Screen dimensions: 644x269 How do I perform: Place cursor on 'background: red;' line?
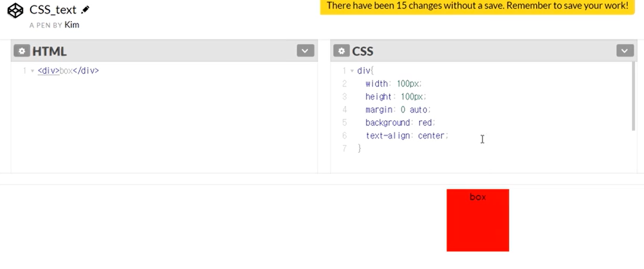pyautogui.click(x=400, y=122)
